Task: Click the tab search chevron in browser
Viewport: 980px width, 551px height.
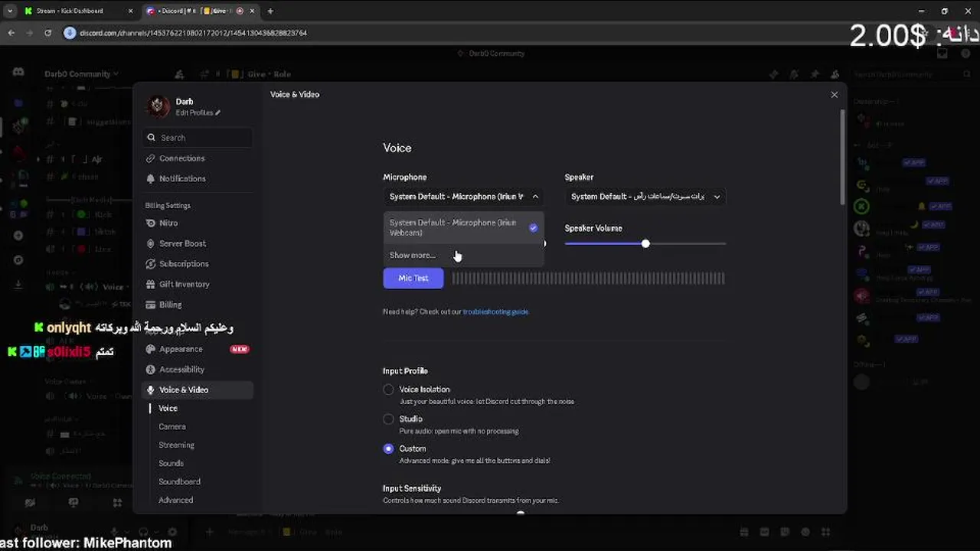Action: click(x=11, y=11)
